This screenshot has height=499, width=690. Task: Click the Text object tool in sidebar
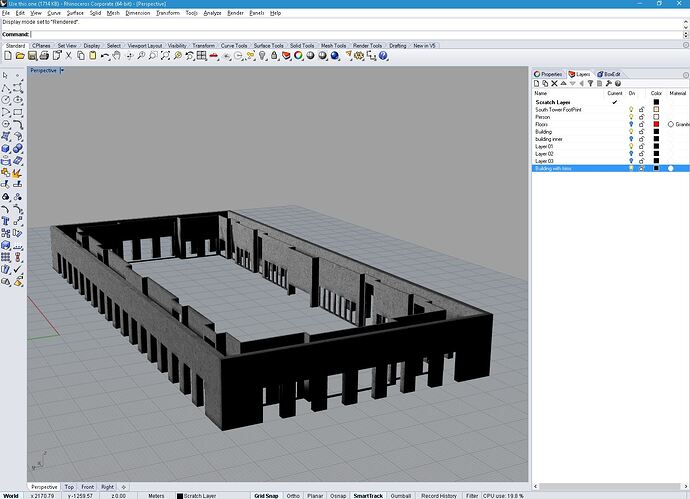[5, 221]
